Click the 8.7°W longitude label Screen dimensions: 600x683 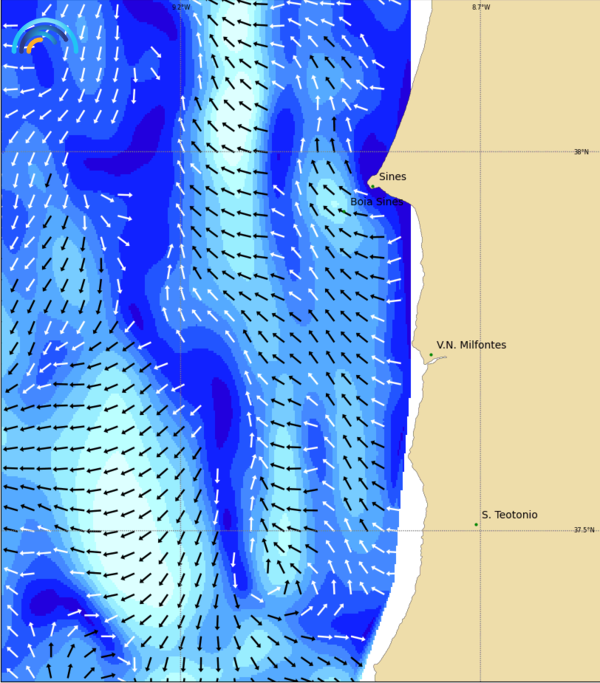[481, 7]
